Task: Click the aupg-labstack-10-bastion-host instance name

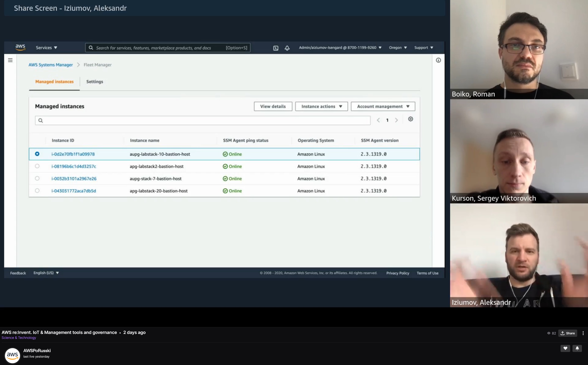Action: pos(160,154)
